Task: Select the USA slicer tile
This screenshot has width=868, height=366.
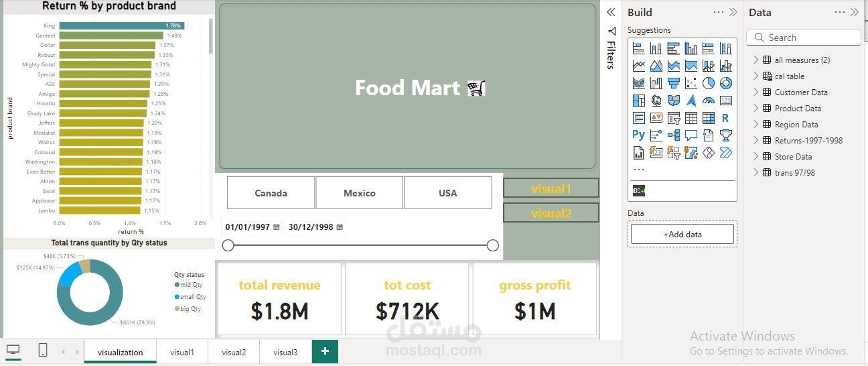Action: pos(447,193)
